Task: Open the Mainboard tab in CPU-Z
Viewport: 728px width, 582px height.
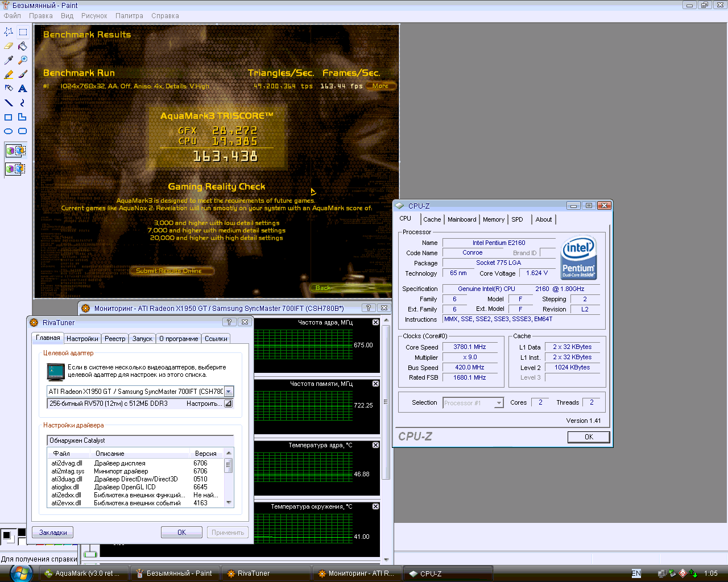Action: click(x=462, y=220)
